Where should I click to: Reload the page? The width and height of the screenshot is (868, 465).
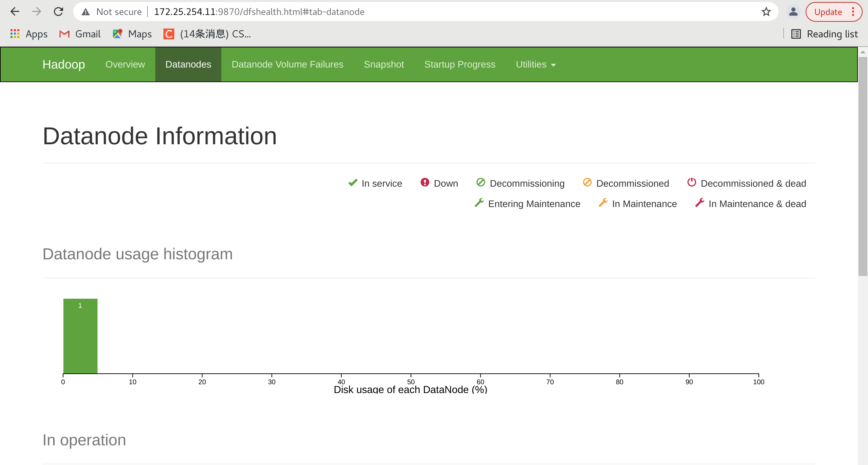click(59, 12)
